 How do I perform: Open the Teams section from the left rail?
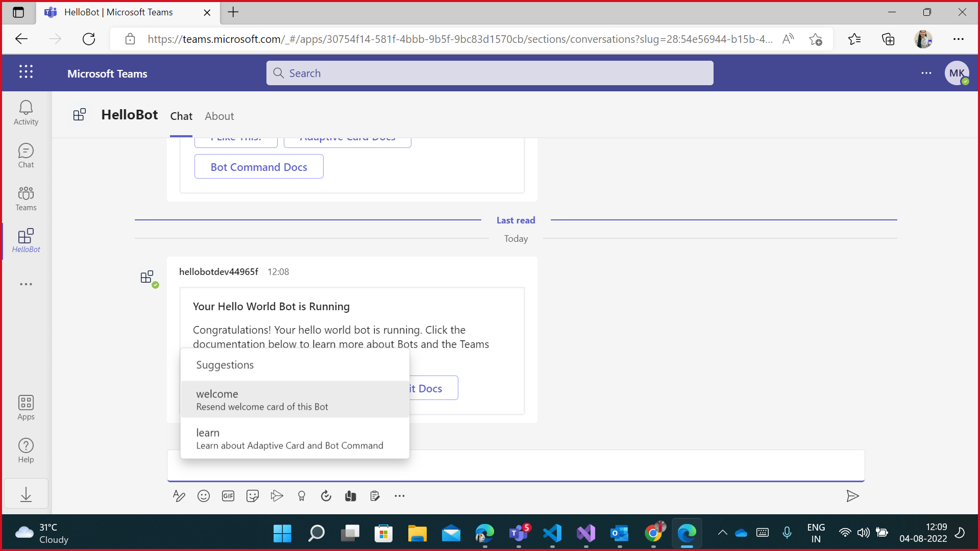coord(26,198)
